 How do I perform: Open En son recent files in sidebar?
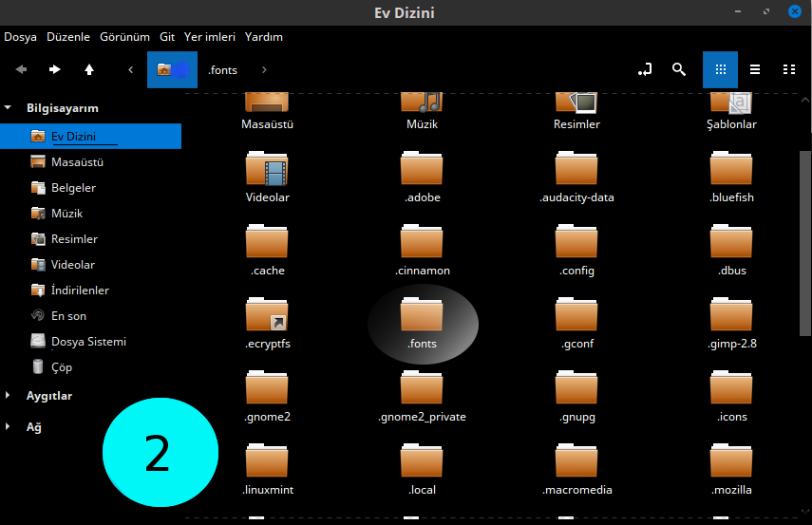pyautogui.click(x=90, y=316)
